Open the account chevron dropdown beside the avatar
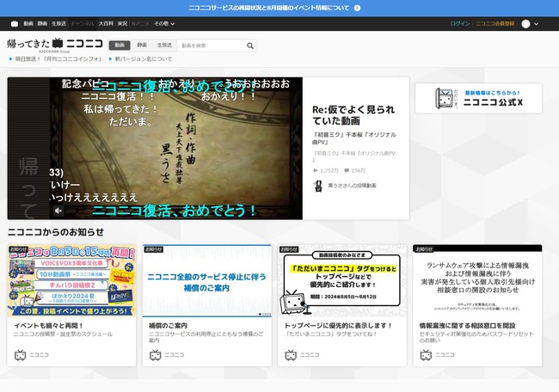 [536, 24]
